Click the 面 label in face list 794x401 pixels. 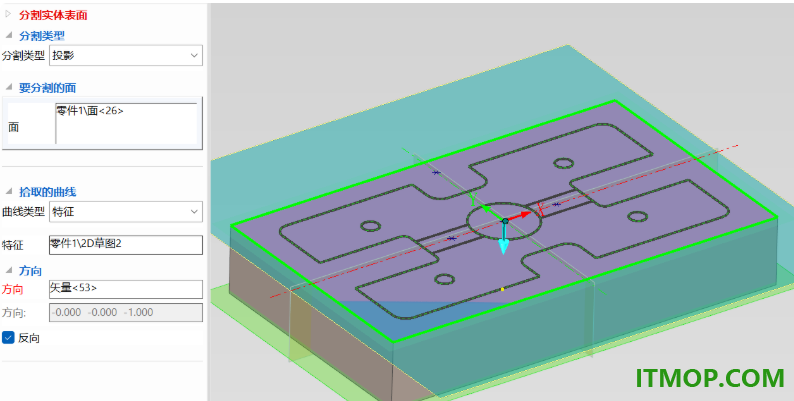tap(14, 127)
